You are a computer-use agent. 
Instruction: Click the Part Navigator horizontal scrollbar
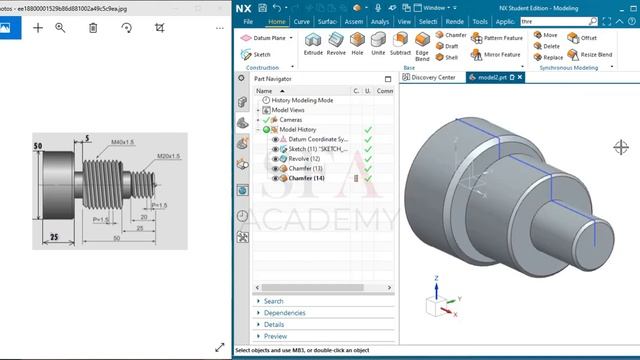pos(313,287)
